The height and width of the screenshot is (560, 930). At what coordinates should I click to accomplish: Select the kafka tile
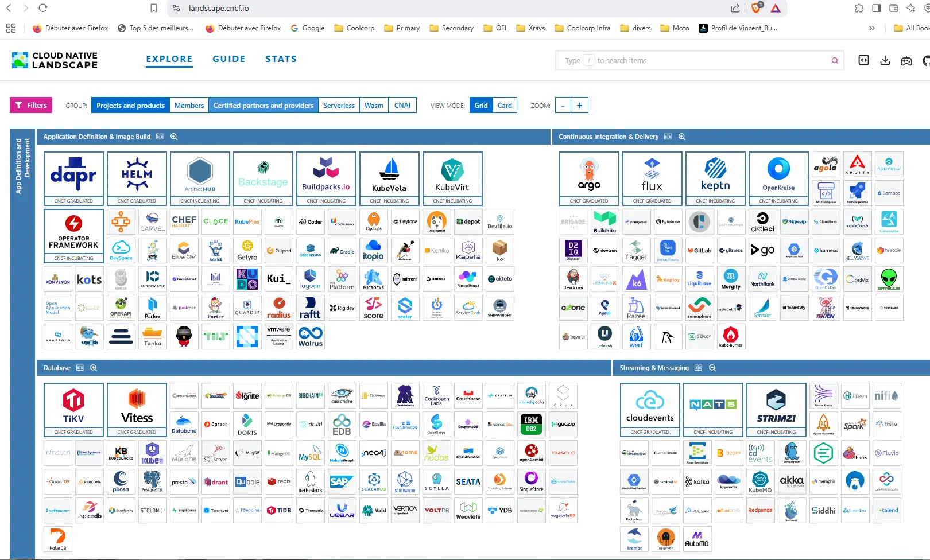pyautogui.click(x=697, y=482)
